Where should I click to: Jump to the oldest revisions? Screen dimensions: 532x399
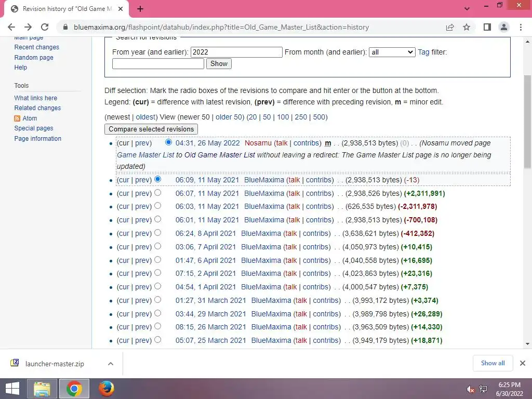tap(145, 117)
